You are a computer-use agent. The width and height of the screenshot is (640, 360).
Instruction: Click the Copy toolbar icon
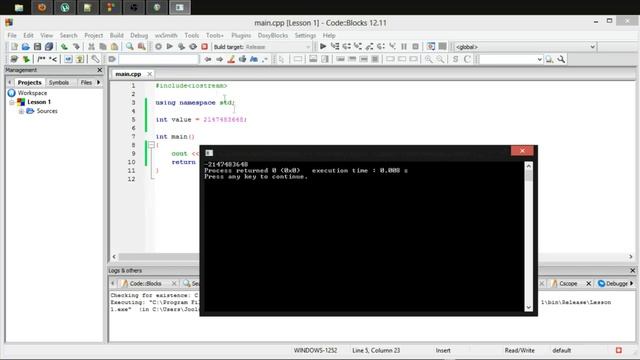[x=103, y=47]
